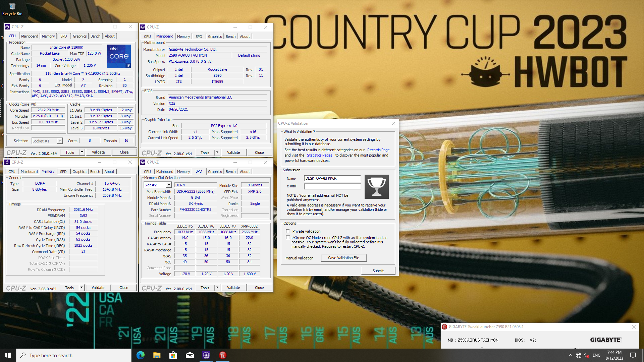This screenshot has height=362, width=644.
Task: Show hidden tray icons chevron
Action: [571, 355]
